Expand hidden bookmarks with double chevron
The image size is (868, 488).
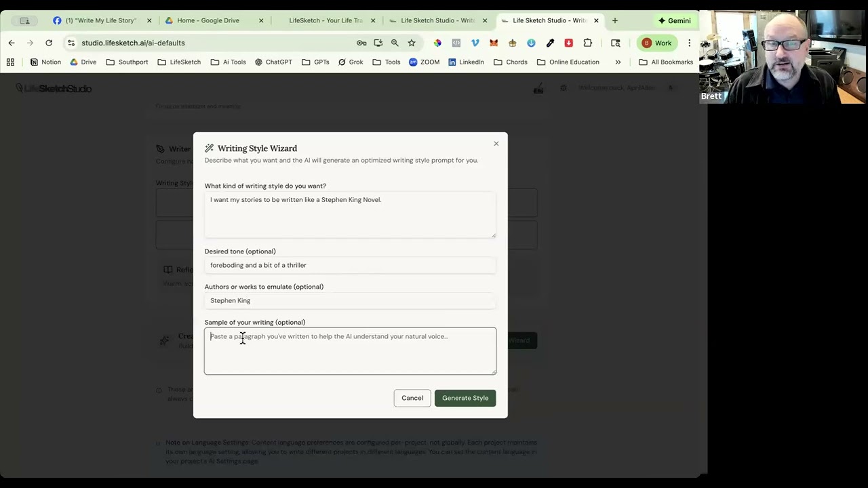tap(618, 62)
